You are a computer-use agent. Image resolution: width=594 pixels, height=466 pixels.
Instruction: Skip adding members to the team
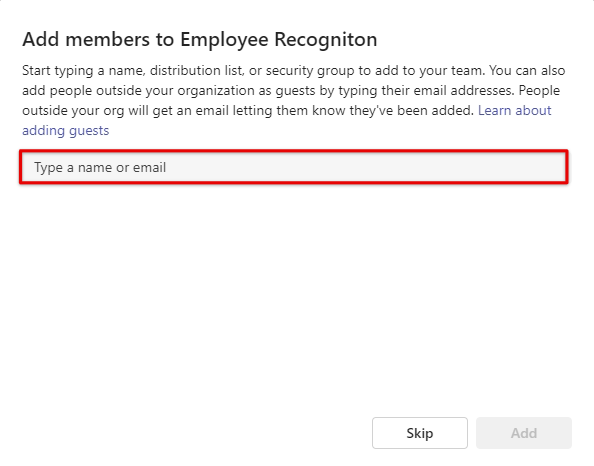tap(420, 433)
